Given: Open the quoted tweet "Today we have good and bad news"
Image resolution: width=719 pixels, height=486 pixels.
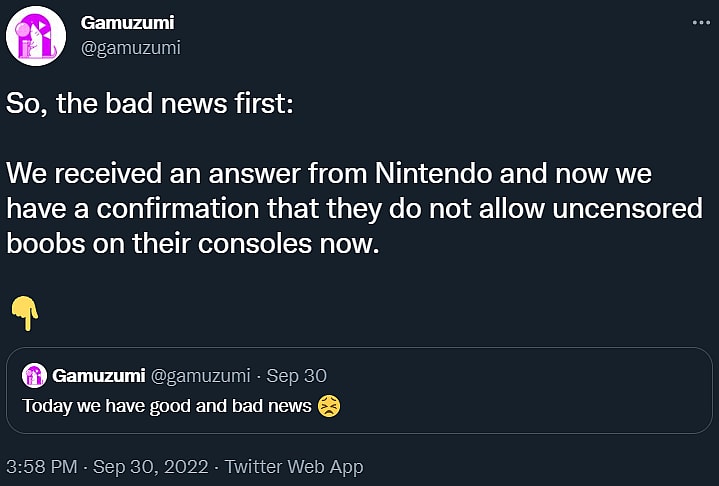Looking at the screenshot, I should pyautogui.click(x=166, y=407).
